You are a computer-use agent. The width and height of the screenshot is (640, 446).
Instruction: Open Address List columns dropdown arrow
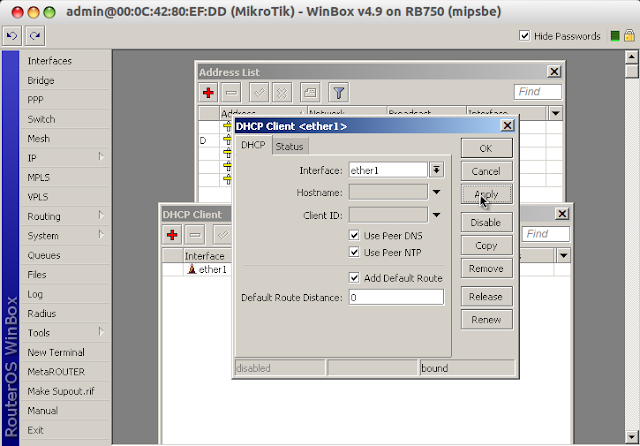[555, 113]
